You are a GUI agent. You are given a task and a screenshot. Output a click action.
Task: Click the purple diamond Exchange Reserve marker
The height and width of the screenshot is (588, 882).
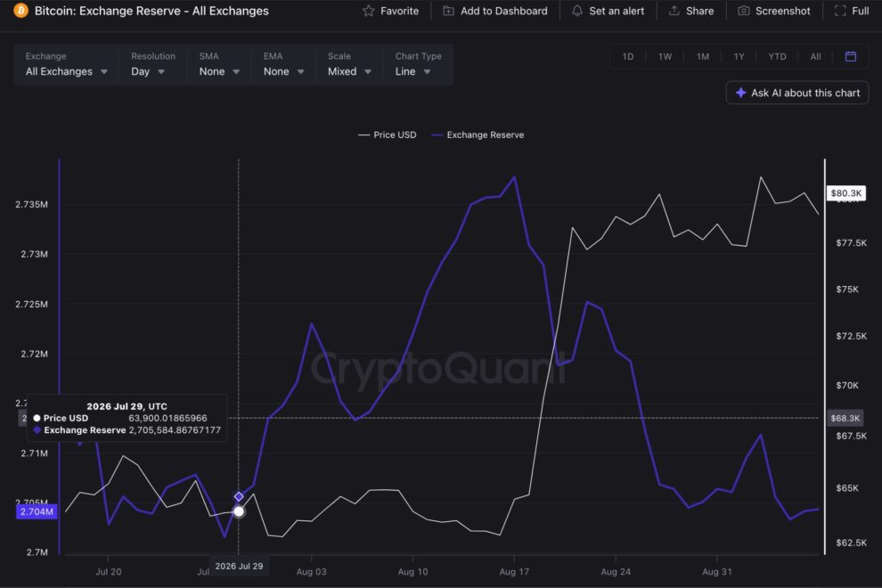[x=239, y=496]
